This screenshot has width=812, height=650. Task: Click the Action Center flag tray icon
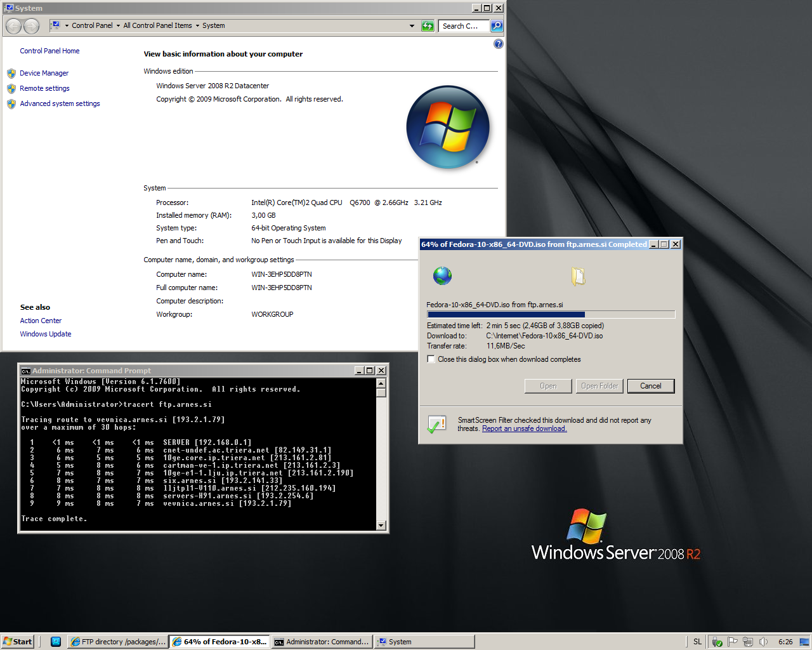[x=733, y=642]
